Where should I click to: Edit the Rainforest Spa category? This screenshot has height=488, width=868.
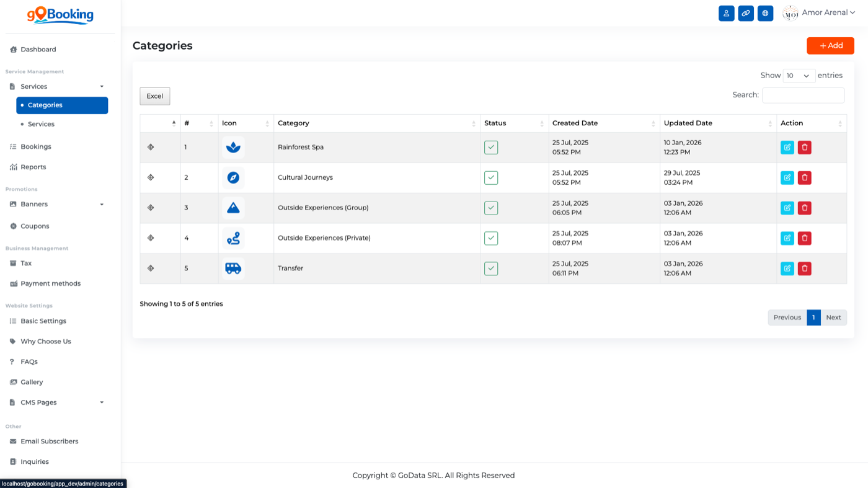pos(787,148)
